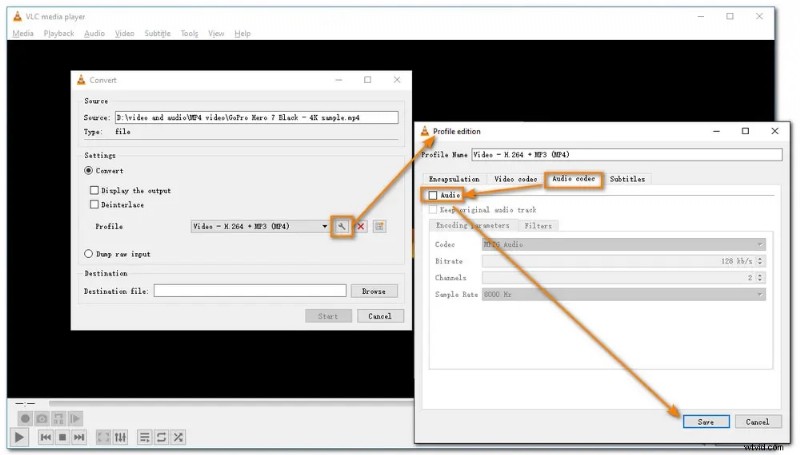Viewport: 800px width, 455px height.
Task: Create a new profile icon in Convert dialog
Action: click(x=379, y=226)
